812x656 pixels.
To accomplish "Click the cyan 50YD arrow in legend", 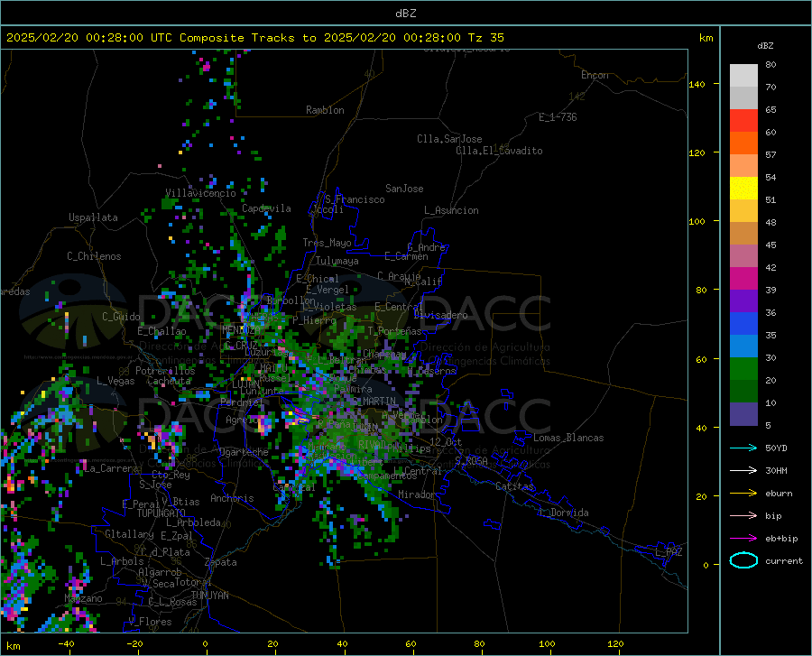I will [x=743, y=448].
